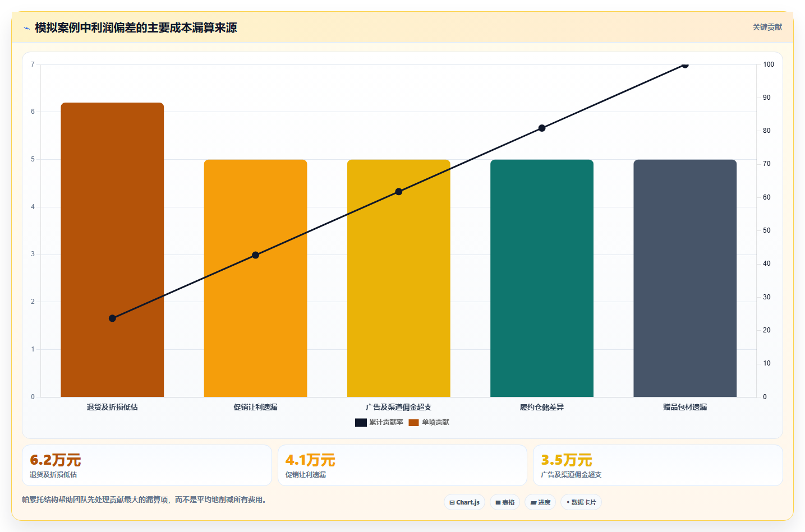Click the 表格 tag

tap(505, 502)
